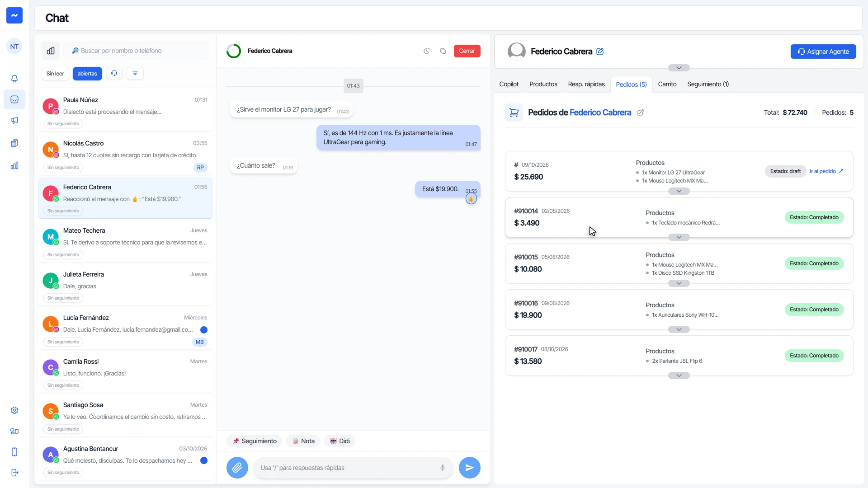Expand order #910016 details
This screenshot has width=868, height=488.
tap(679, 329)
